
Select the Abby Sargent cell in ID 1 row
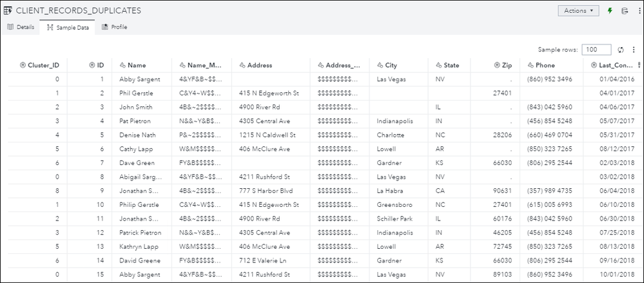pos(142,79)
